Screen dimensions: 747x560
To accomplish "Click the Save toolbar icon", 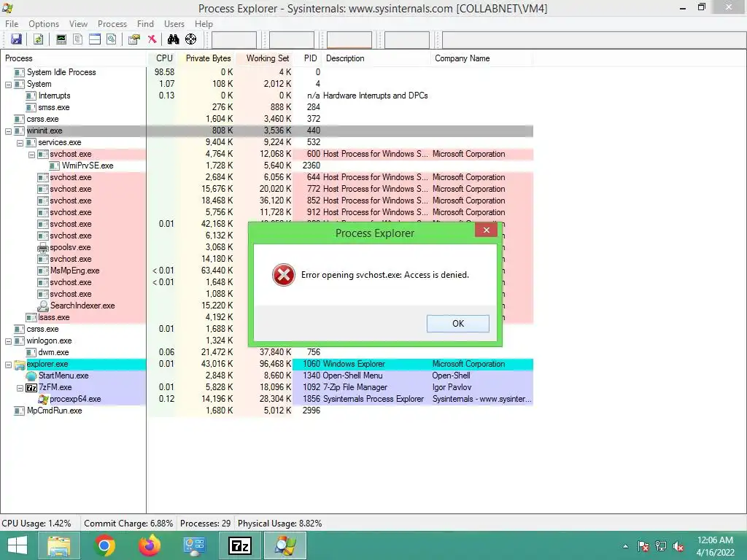I will [16, 39].
